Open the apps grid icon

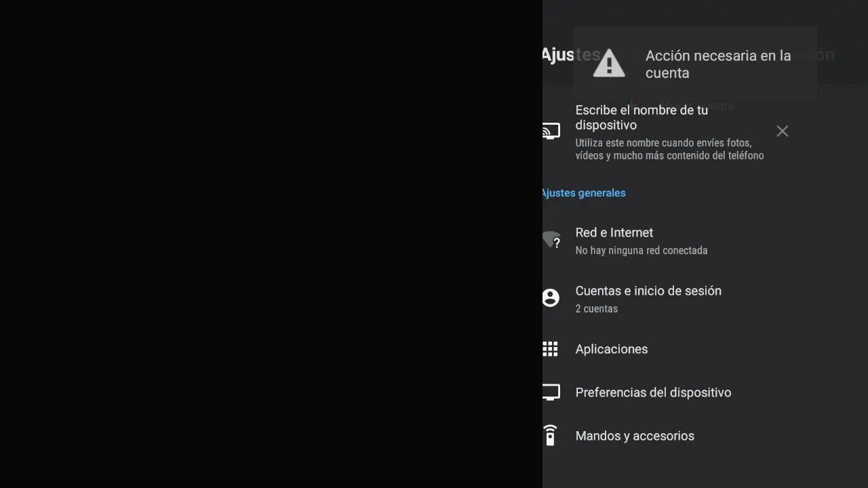click(550, 349)
